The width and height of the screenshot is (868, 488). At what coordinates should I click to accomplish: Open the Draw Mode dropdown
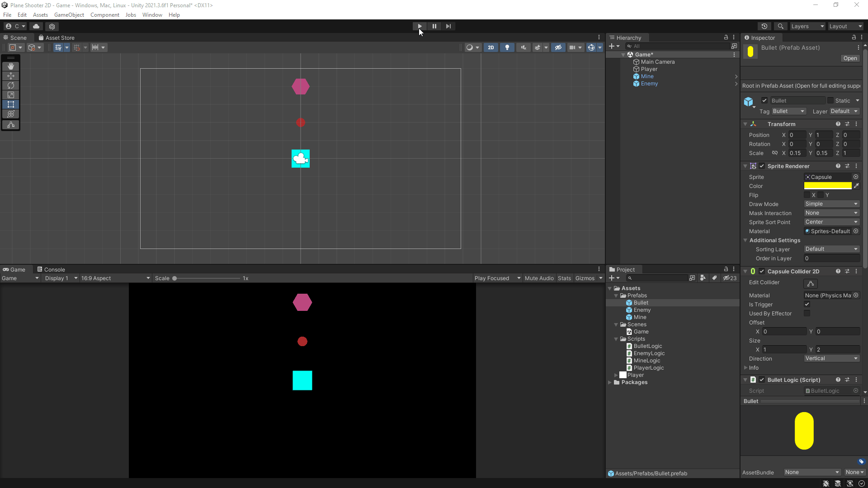(831, 204)
